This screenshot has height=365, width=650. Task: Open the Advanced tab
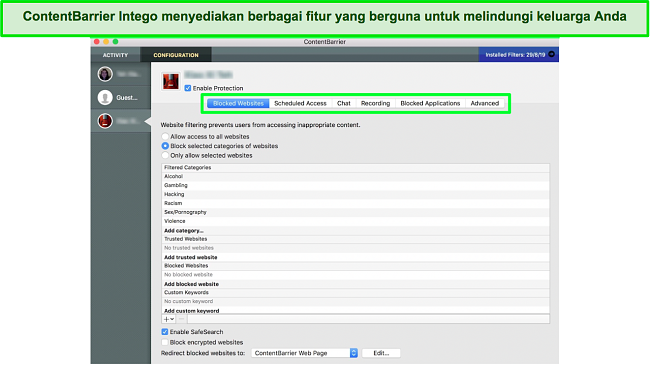pyautogui.click(x=485, y=103)
